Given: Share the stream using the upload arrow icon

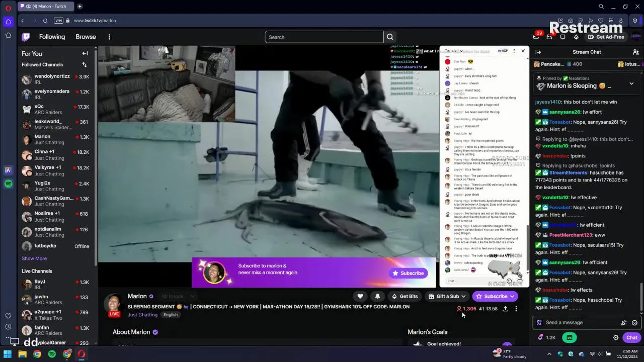Looking at the screenshot, I should click(505, 309).
